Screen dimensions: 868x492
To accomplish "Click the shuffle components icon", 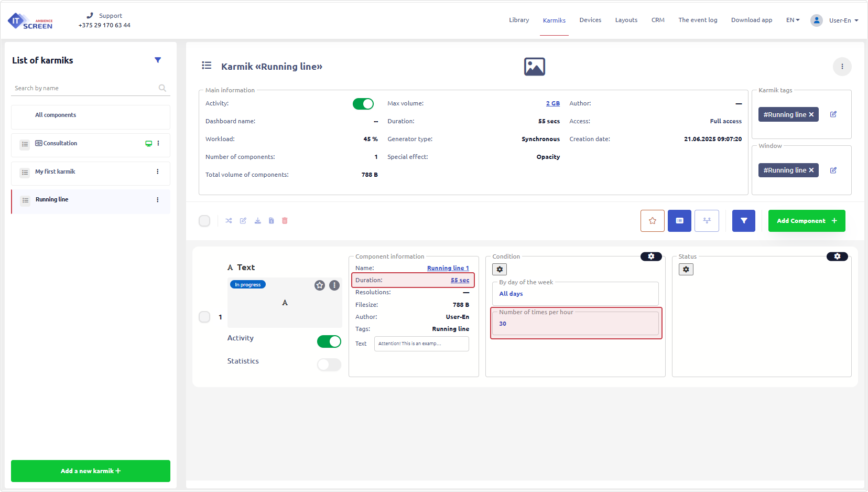I will point(229,221).
